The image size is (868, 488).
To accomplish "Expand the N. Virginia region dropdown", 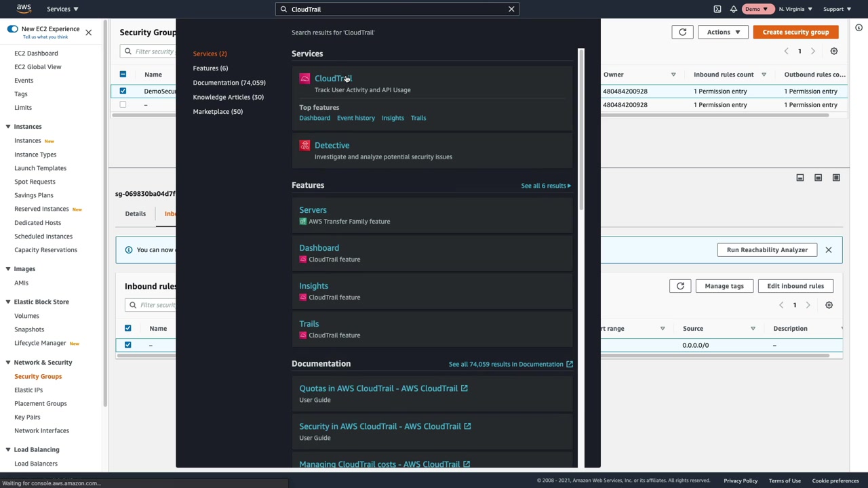I will click(x=795, y=9).
